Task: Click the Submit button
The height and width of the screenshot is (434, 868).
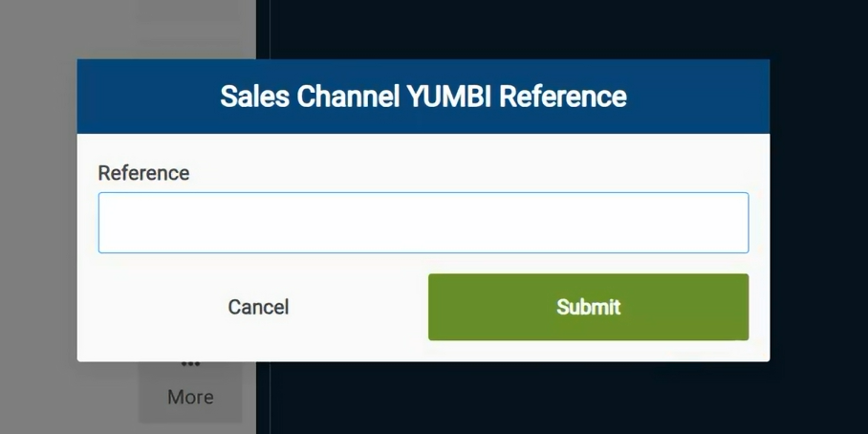Action: [x=588, y=307]
